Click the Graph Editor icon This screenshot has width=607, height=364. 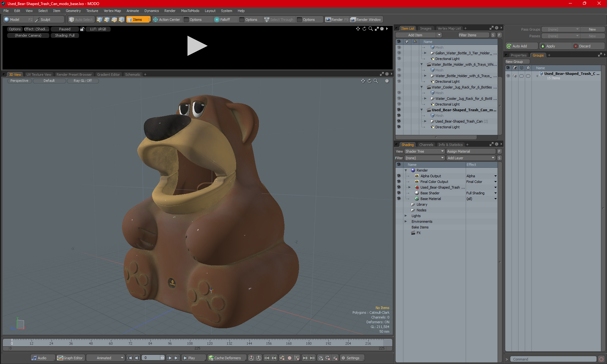60,358
